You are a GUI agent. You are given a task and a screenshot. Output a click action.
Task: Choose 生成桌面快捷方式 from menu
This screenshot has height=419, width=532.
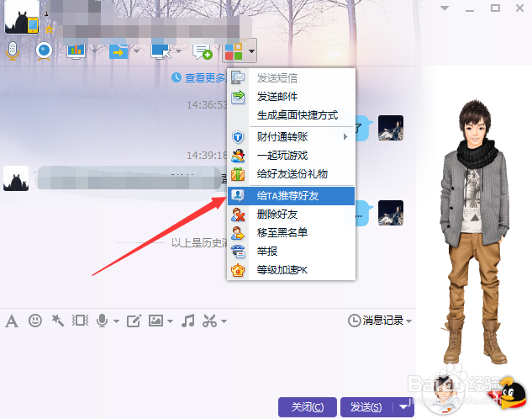click(291, 115)
